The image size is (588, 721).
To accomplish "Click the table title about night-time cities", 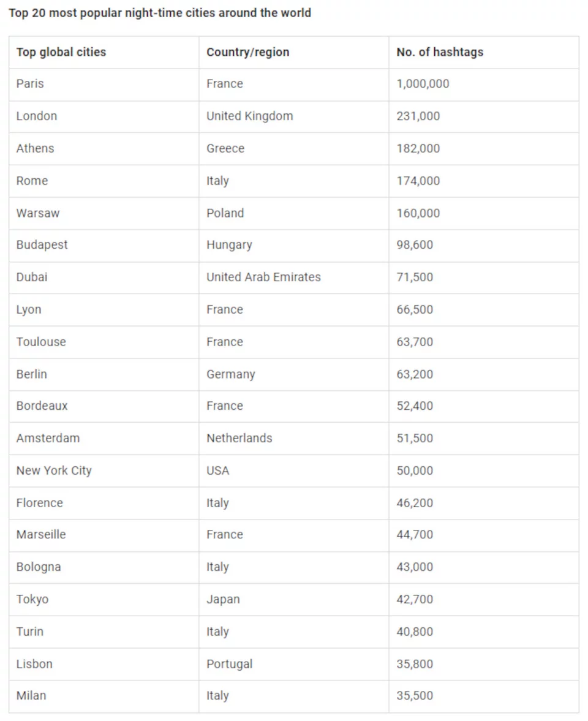I will (x=160, y=13).
